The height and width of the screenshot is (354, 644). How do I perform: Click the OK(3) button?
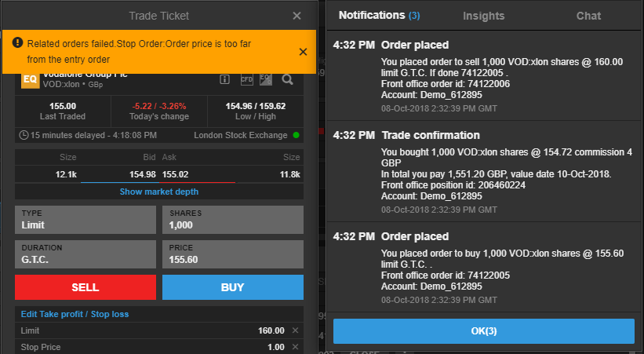pos(484,331)
